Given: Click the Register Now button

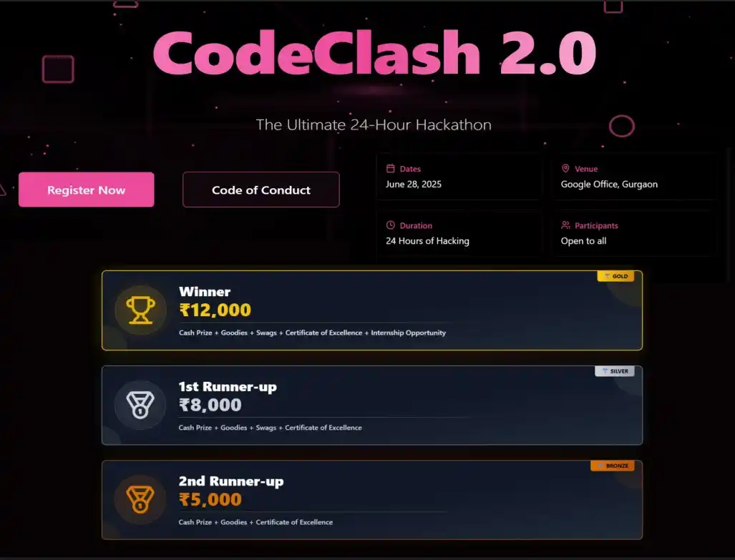Looking at the screenshot, I should point(87,190).
